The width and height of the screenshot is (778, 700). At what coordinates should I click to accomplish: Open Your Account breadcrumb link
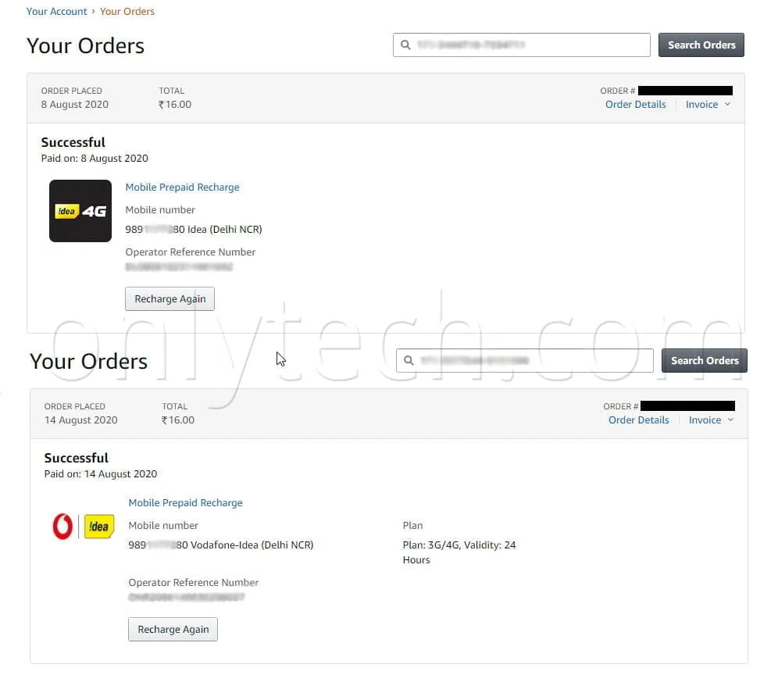tap(56, 12)
